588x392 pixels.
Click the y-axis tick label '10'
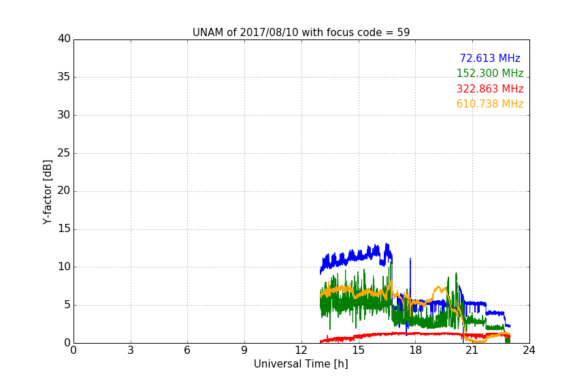64,267
